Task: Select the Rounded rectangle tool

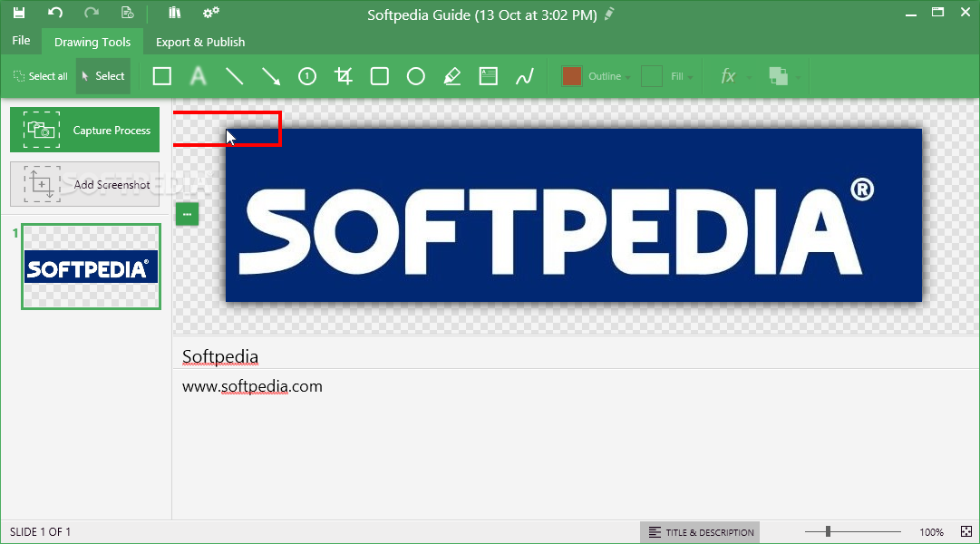Action: tap(379, 76)
